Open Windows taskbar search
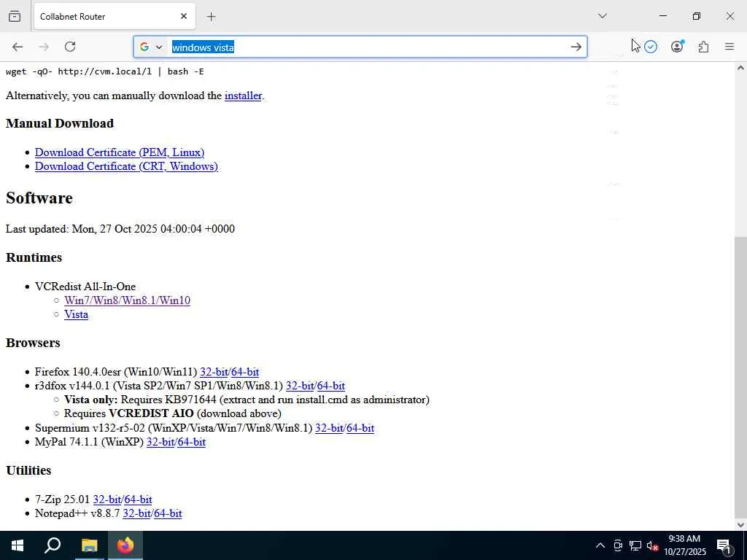Viewport: 747px width, 560px height. [53, 545]
